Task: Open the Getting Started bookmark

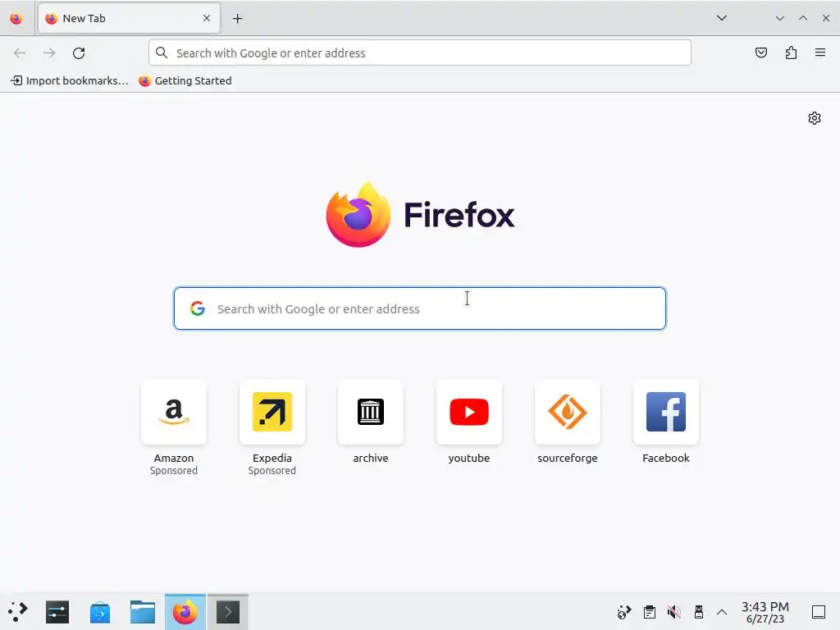Action: (x=185, y=81)
